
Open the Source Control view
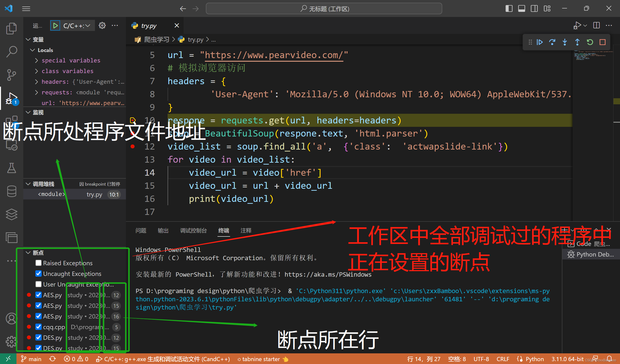[11, 75]
